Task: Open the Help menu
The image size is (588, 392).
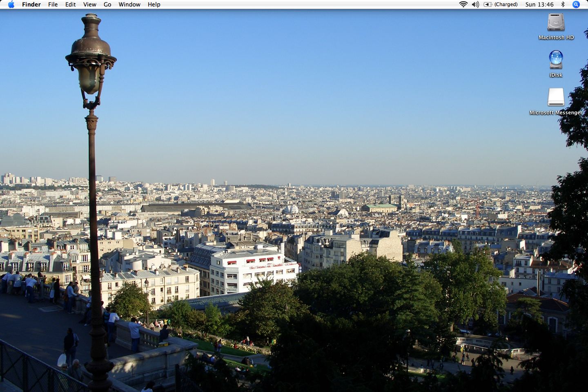Action: click(x=154, y=4)
